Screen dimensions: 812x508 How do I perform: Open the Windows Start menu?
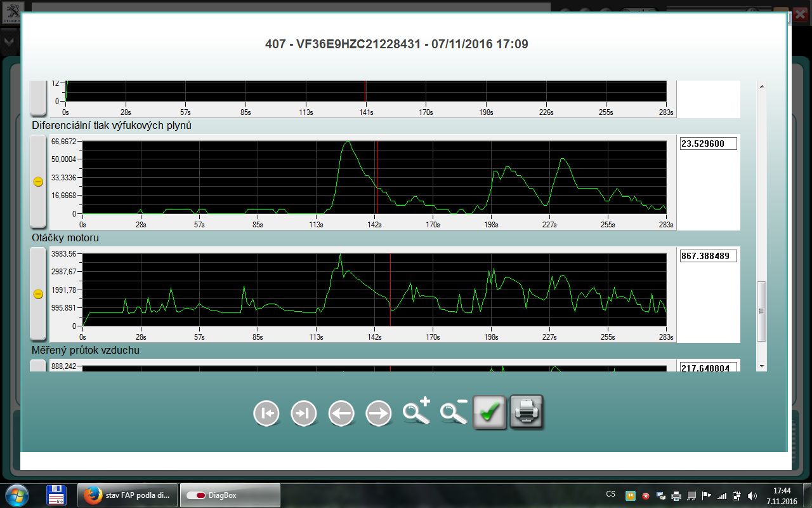pyautogui.click(x=16, y=495)
